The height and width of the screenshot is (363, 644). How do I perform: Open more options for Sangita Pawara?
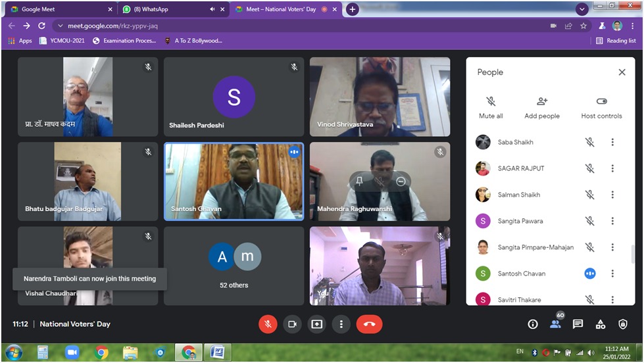pyautogui.click(x=612, y=221)
